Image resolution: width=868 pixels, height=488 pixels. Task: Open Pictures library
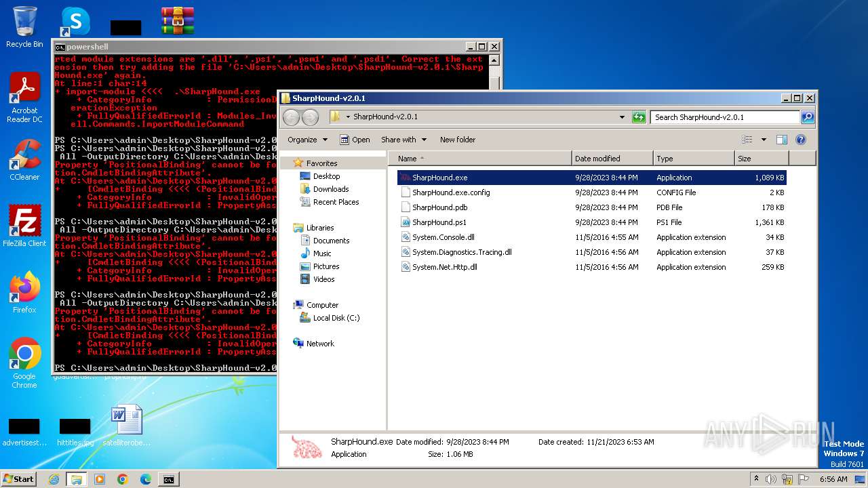click(325, 266)
